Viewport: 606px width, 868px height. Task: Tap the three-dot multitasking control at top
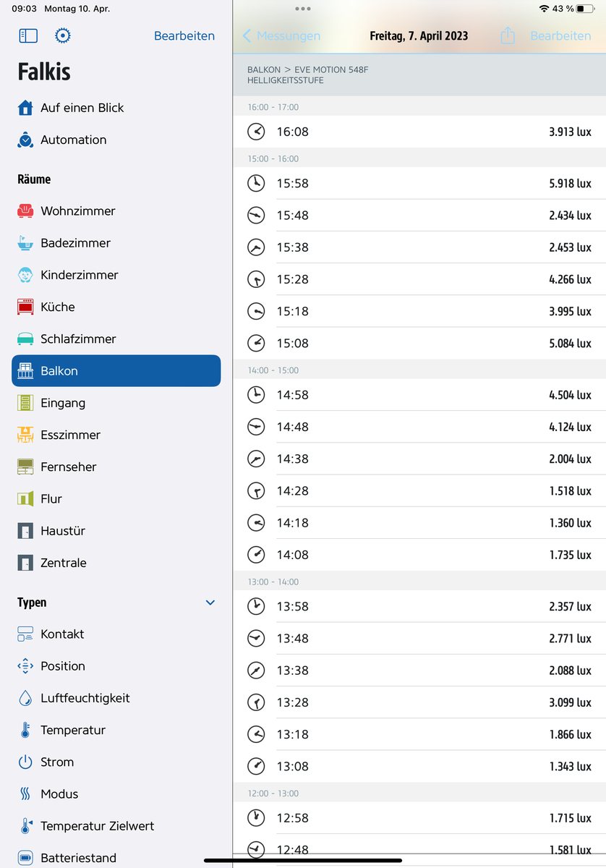(x=303, y=9)
